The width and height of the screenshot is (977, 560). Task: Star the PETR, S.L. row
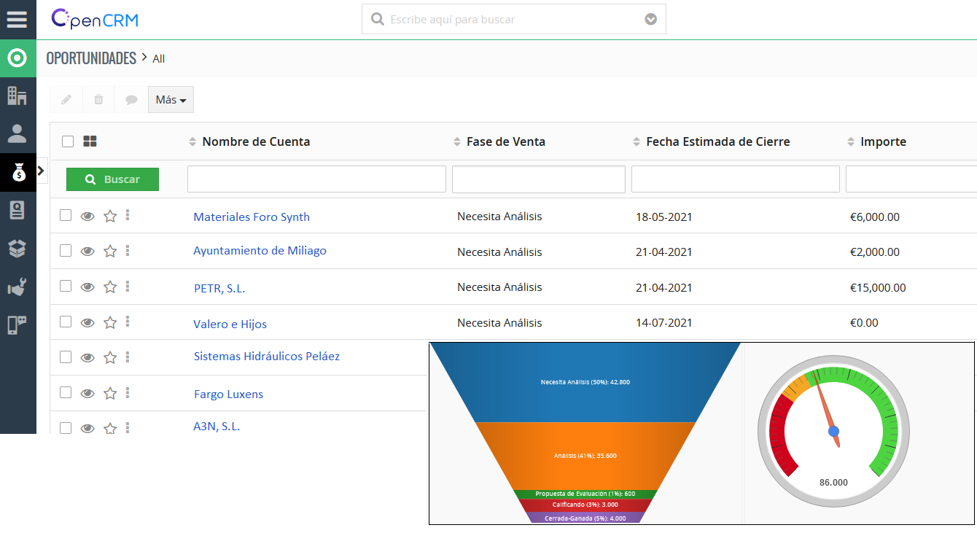110,287
